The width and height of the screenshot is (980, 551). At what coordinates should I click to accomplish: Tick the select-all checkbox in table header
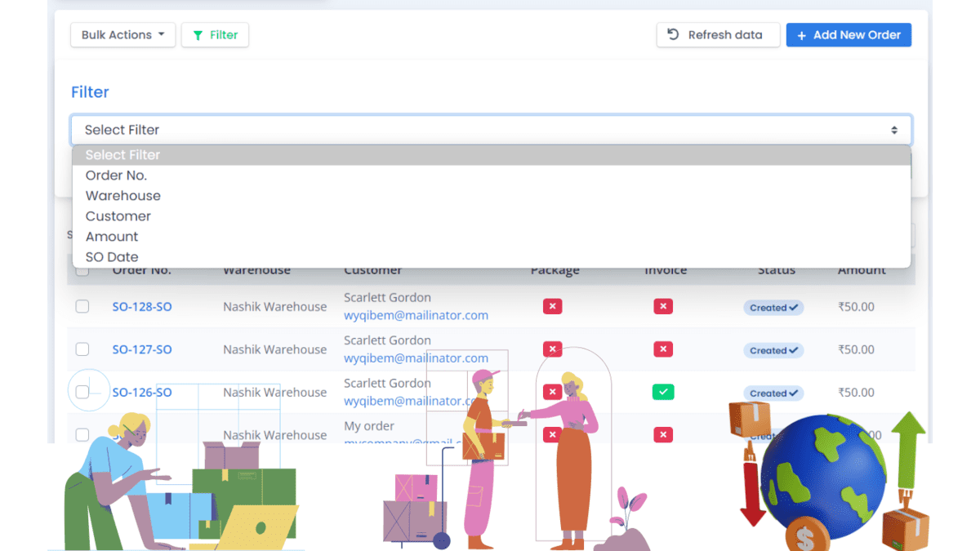pyautogui.click(x=82, y=270)
